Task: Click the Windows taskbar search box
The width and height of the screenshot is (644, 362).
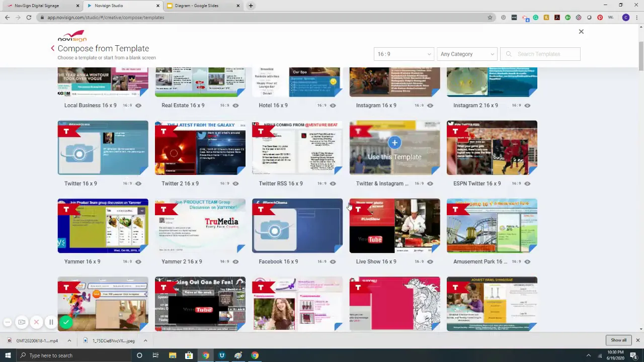Action: [73, 355]
